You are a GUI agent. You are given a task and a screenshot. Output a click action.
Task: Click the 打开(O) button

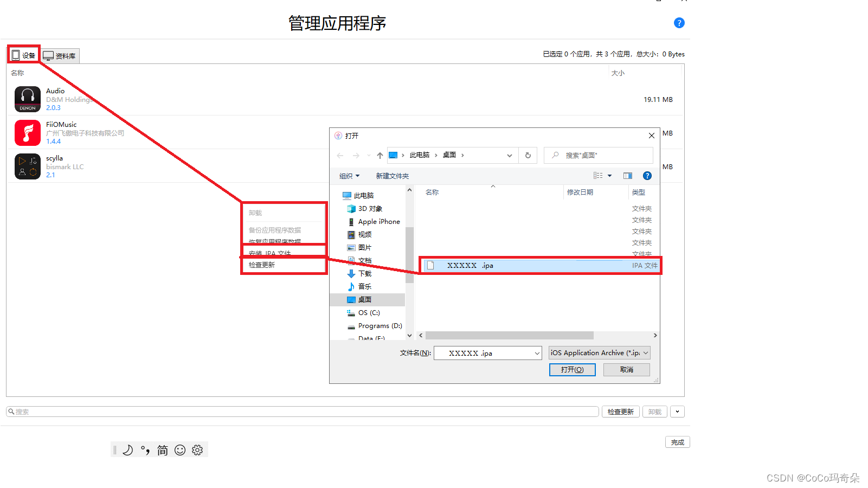point(573,370)
